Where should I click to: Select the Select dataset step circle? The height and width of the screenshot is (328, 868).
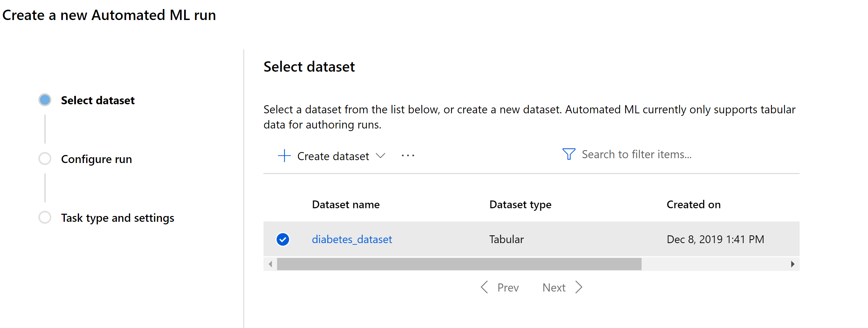45,100
